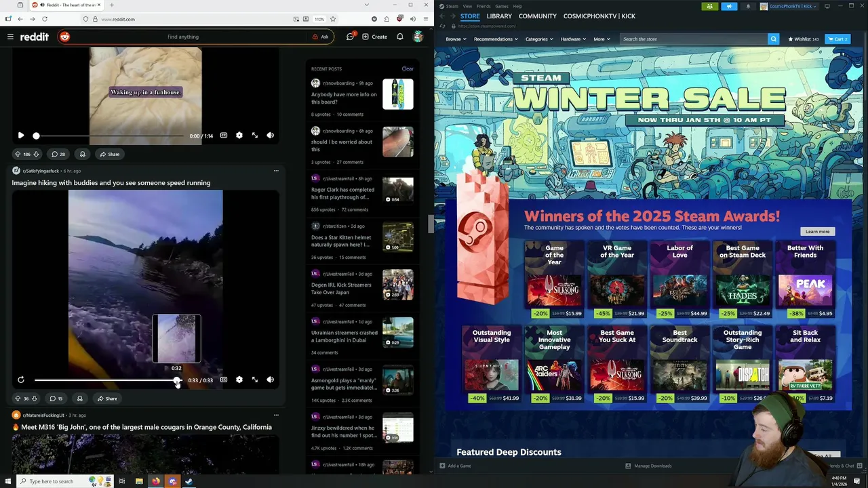Open r/NatureIsFuckingLit post options menu

(x=276, y=415)
